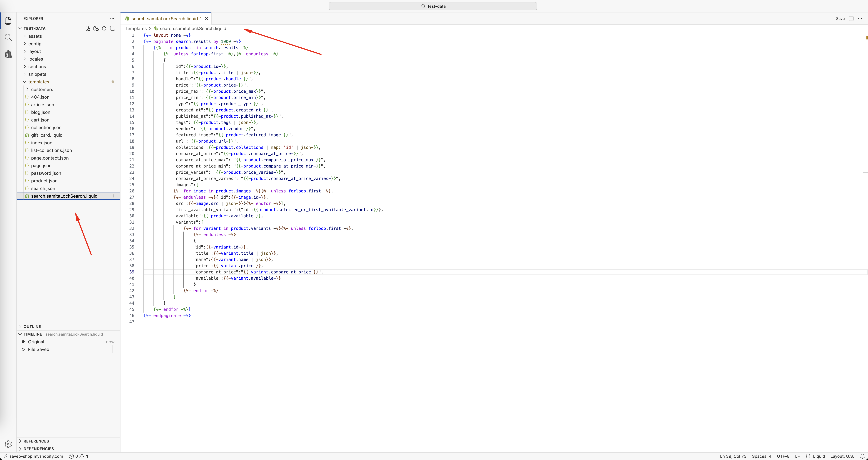This screenshot has height=460, width=868.
Task: Open the Explorer view in activity bar
Action: (x=8, y=21)
